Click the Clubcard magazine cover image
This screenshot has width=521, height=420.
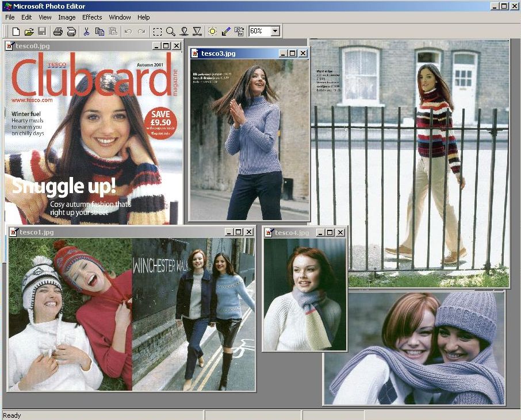tap(94, 137)
